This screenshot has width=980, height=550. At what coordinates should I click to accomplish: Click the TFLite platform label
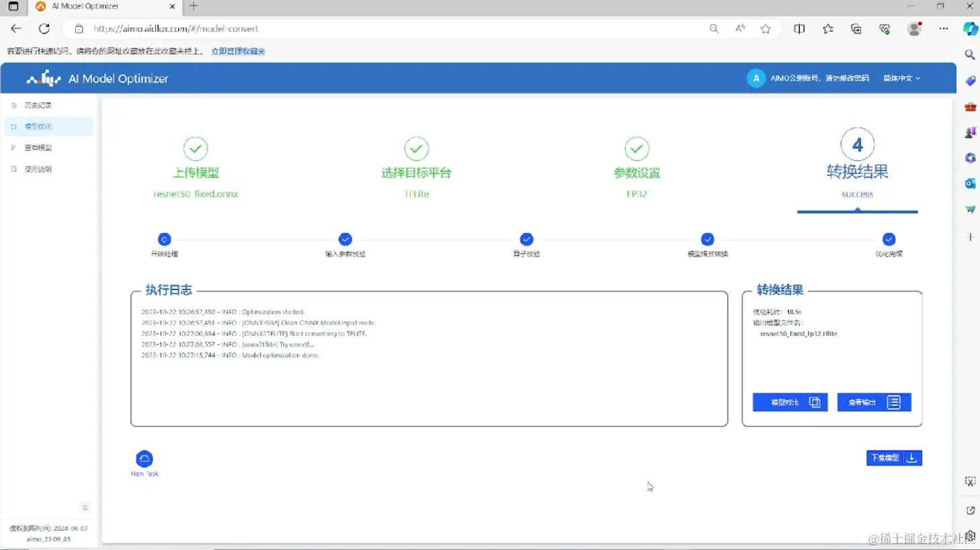coord(417,194)
